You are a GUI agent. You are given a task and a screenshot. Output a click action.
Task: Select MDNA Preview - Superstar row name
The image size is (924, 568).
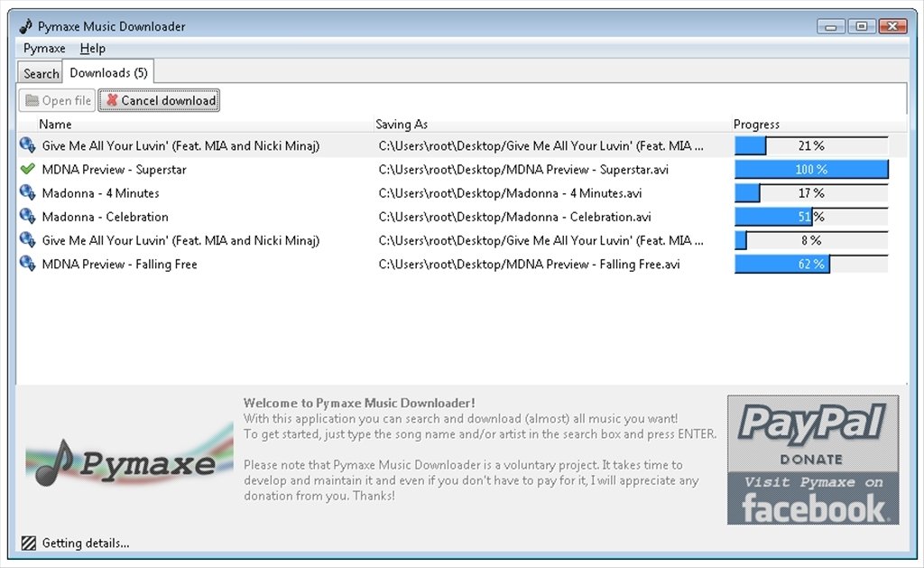pos(114,170)
